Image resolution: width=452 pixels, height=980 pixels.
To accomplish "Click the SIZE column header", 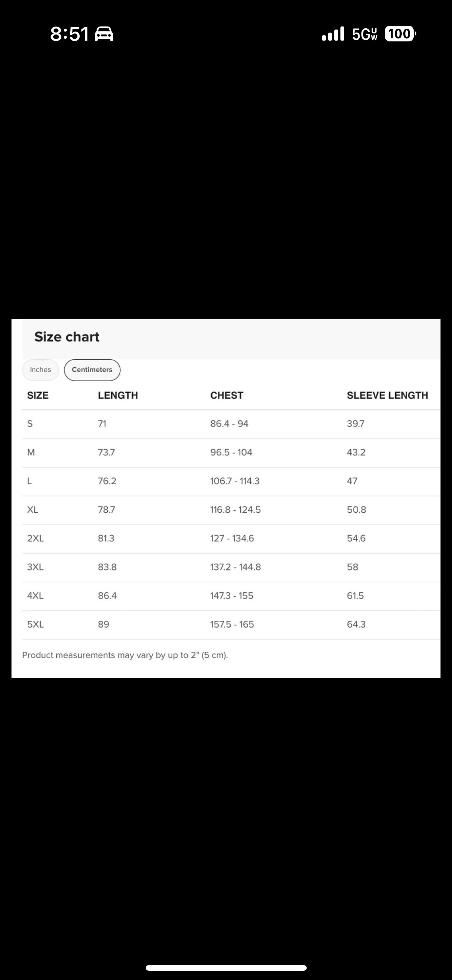I will point(38,395).
